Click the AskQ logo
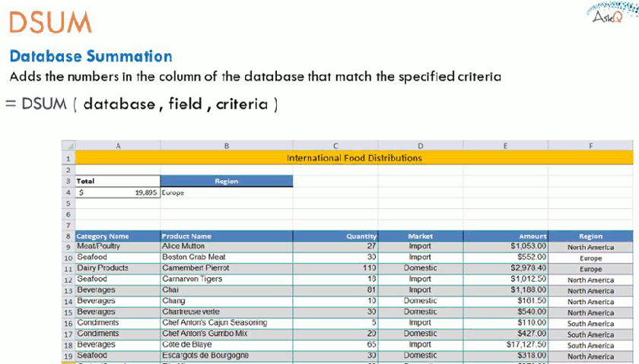This screenshot has width=639, height=364. pos(610,14)
